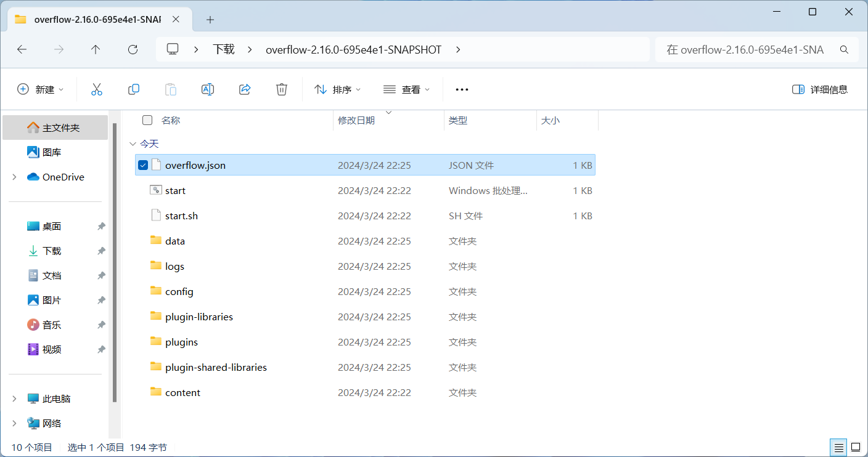This screenshot has height=457, width=868.
Task: Click the Share icon in toolbar
Action: 245,89
